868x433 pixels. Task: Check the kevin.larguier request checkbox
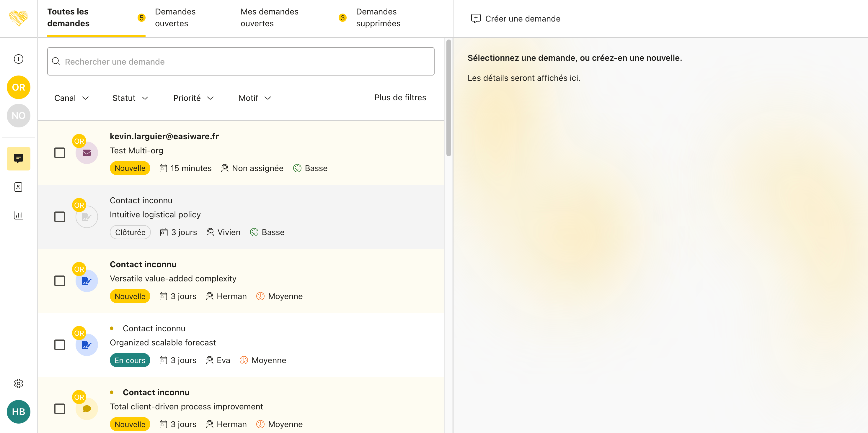pos(60,153)
